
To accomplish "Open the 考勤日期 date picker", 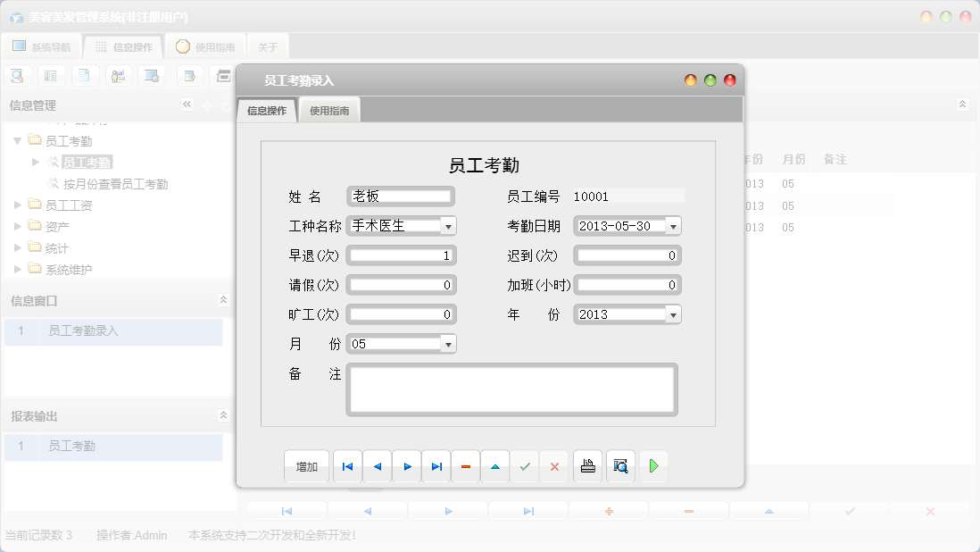I will [674, 226].
